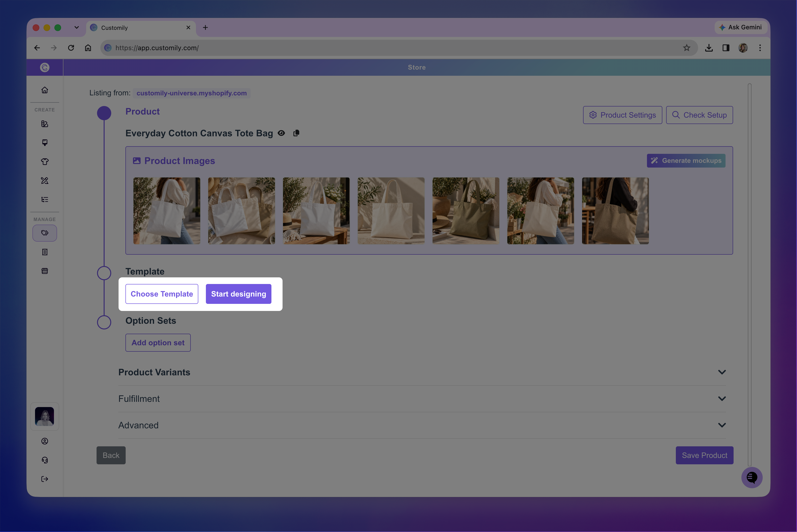Toggle the browser side panel icon
This screenshot has height=532, width=797.
tap(726, 48)
